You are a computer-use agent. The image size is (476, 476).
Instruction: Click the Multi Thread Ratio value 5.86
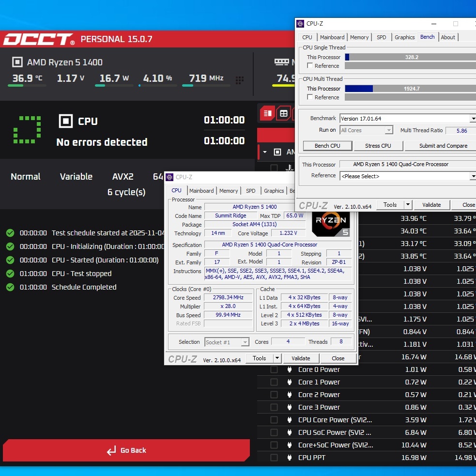[x=461, y=131]
